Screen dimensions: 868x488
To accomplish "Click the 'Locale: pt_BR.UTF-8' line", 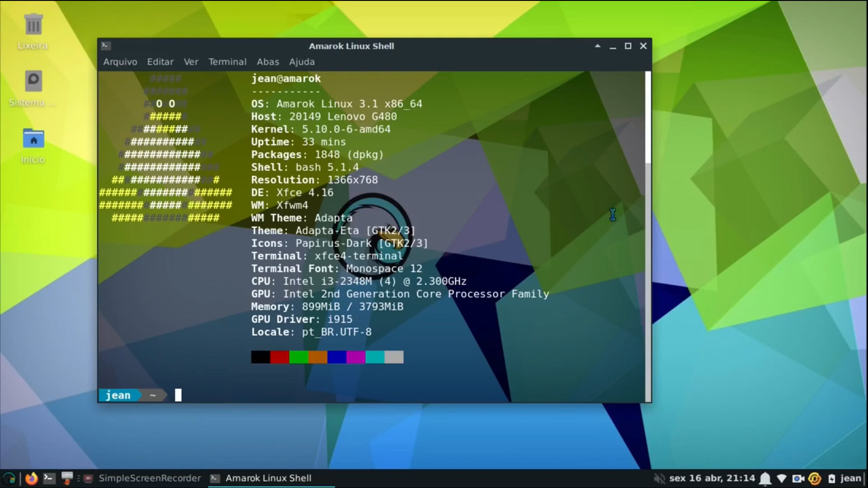I will coord(311,332).
